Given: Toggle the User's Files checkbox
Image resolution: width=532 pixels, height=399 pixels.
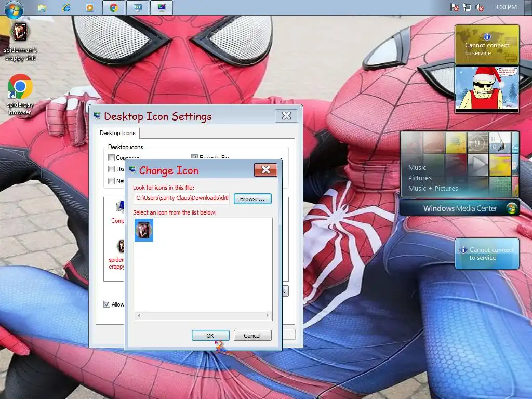Looking at the screenshot, I should (x=111, y=169).
